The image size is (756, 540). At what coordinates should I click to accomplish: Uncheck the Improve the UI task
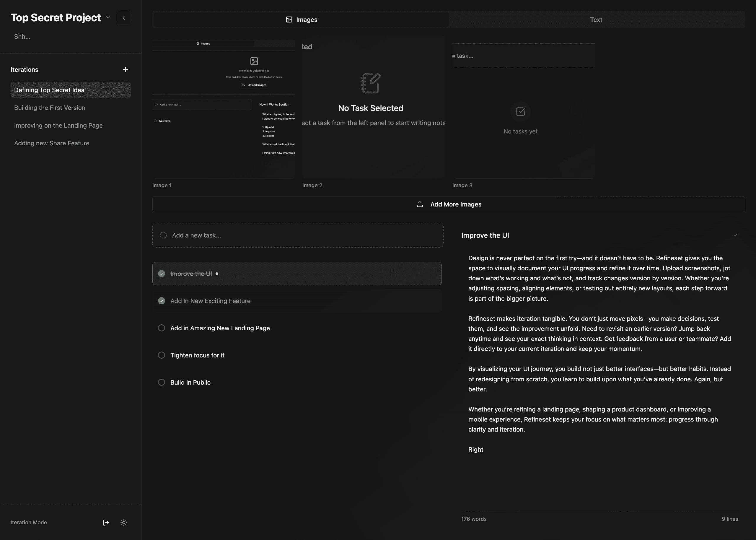pos(162,274)
